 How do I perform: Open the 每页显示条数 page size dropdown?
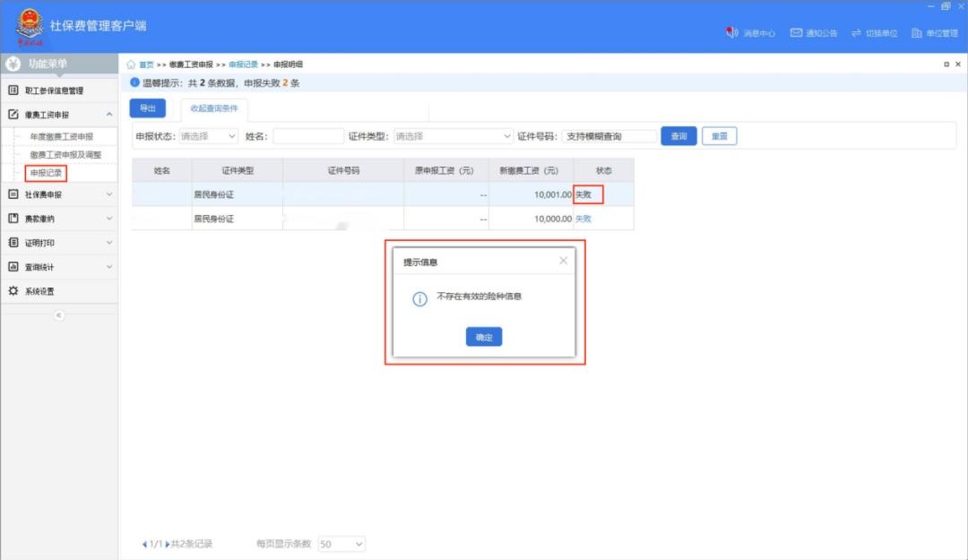pyautogui.click(x=341, y=544)
